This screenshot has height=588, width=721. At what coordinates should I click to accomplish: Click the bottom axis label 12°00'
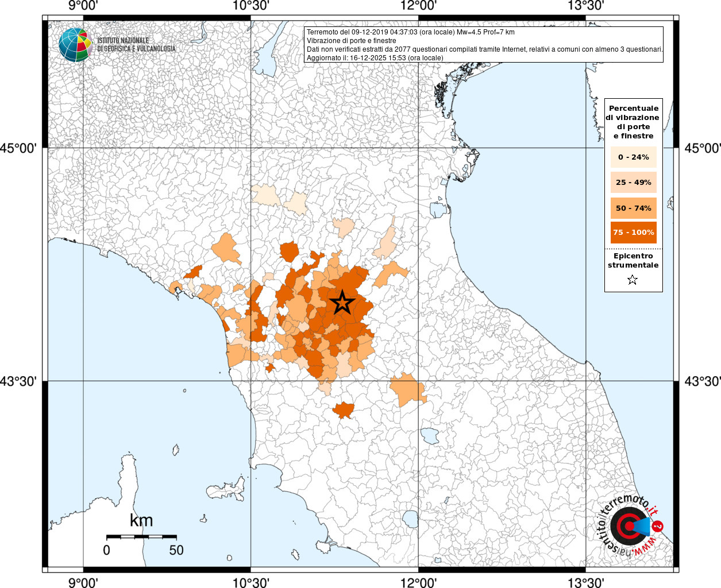coord(418,582)
